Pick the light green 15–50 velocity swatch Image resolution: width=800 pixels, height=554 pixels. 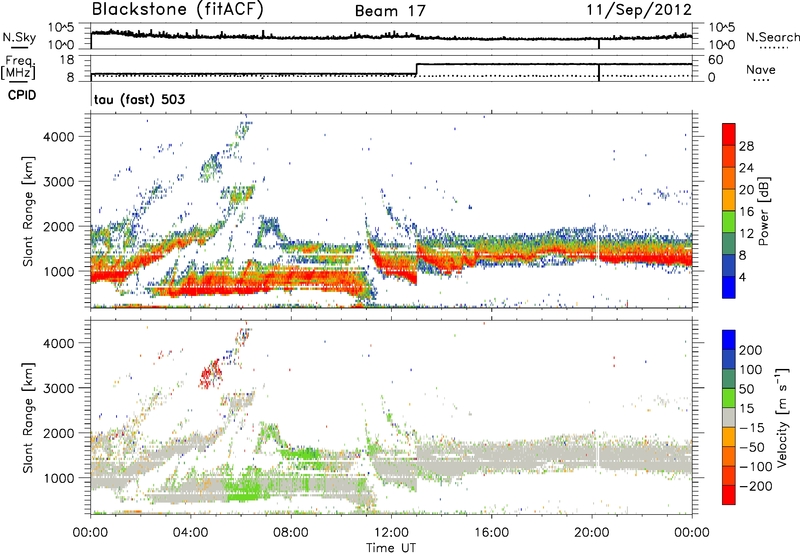pos(729,398)
